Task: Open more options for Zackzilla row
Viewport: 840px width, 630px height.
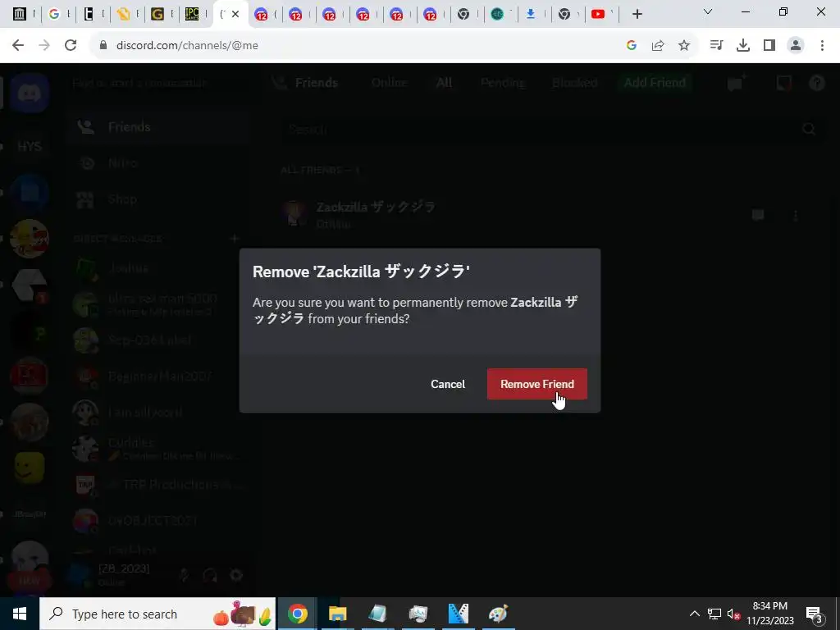Action: point(796,216)
